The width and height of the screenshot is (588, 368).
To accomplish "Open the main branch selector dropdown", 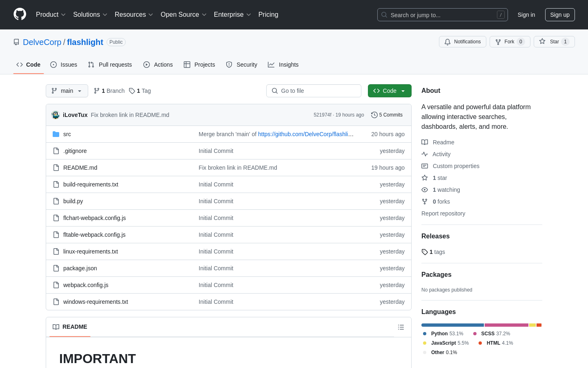I will [67, 91].
